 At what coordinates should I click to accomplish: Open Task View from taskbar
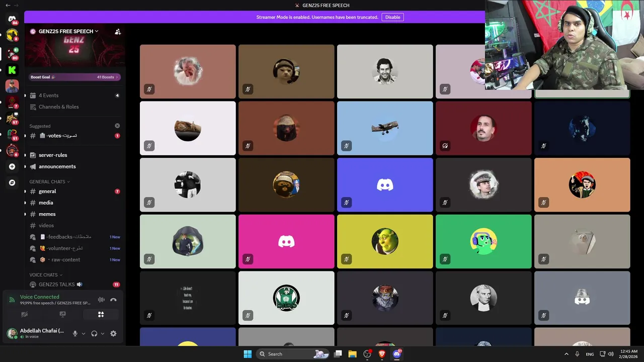point(338,354)
